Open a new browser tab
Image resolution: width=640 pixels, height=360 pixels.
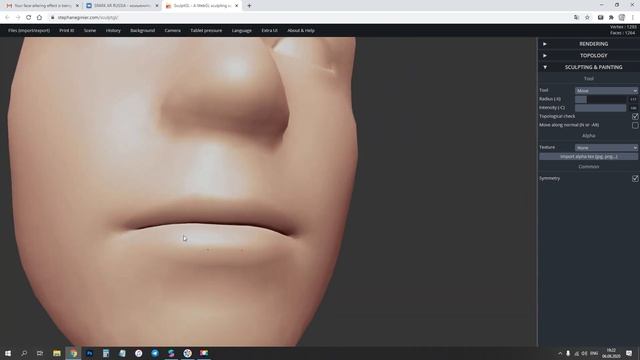coord(249,6)
